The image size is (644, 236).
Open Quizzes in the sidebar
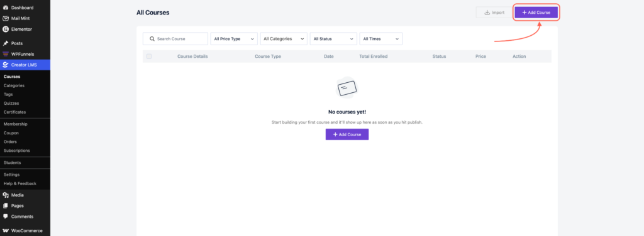(x=11, y=103)
